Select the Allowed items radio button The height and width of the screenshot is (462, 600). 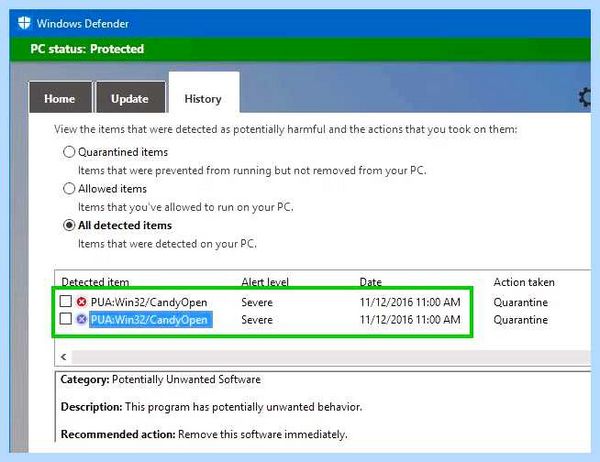pos(69,189)
